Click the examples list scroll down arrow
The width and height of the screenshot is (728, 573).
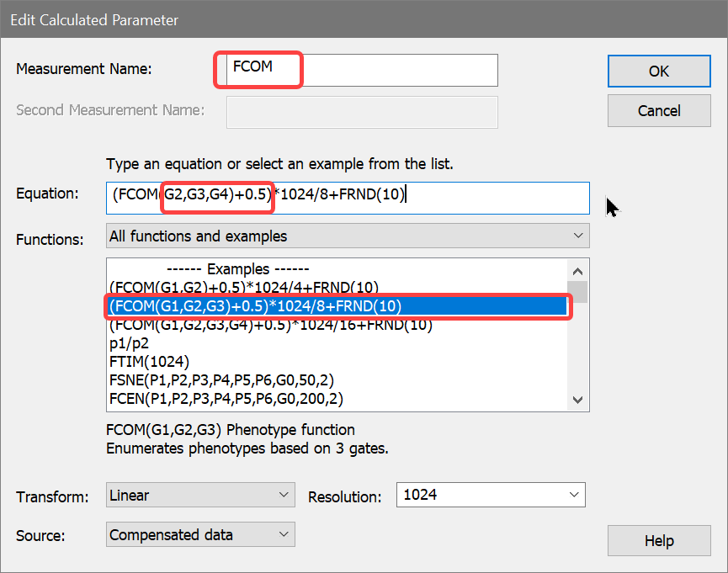tap(577, 400)
